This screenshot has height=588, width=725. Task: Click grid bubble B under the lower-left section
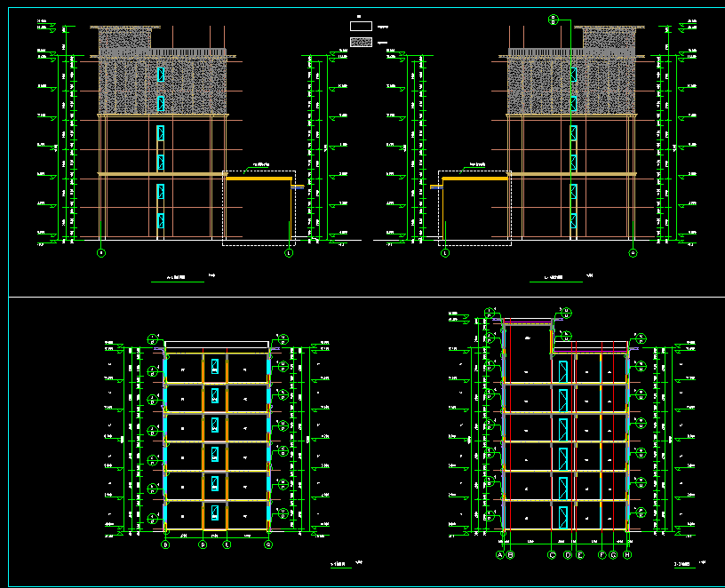(165, 544)
